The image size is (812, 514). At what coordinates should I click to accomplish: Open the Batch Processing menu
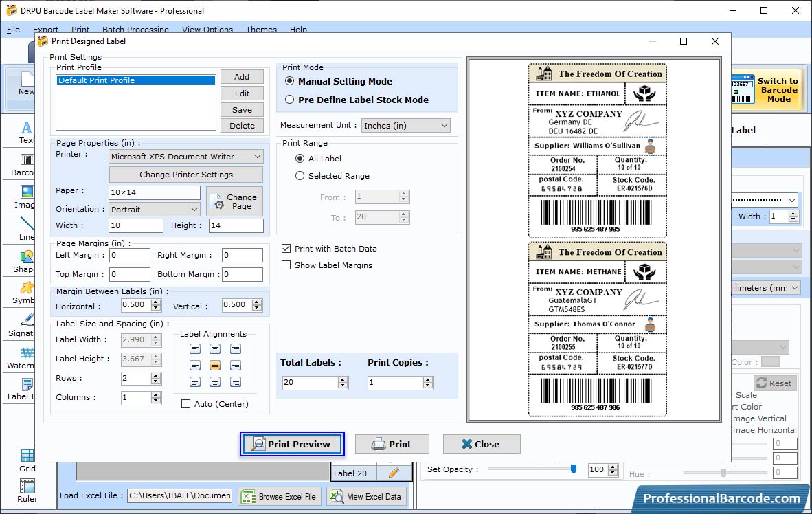coord(136,30)
